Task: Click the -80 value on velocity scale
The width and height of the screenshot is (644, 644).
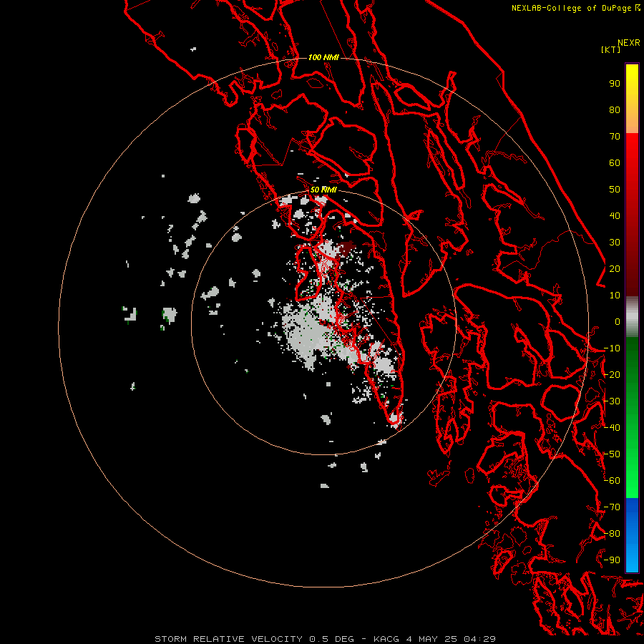Action: (x=612, y=534)
